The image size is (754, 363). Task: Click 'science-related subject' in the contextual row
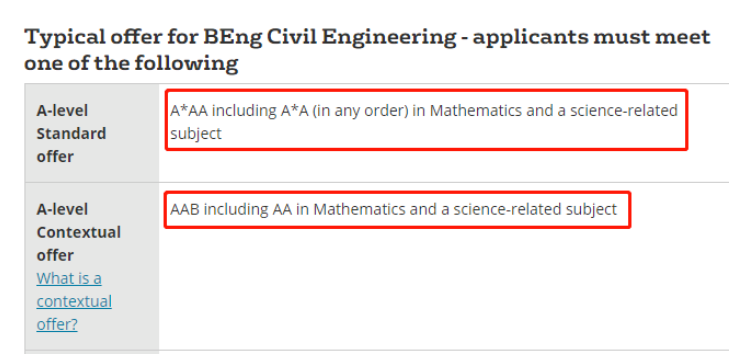[535, 210]
